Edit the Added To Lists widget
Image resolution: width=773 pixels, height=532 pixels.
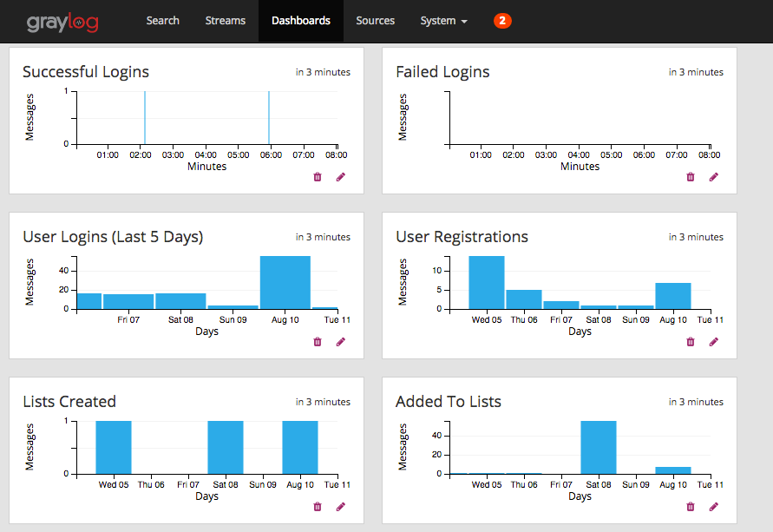click(714, 506)
